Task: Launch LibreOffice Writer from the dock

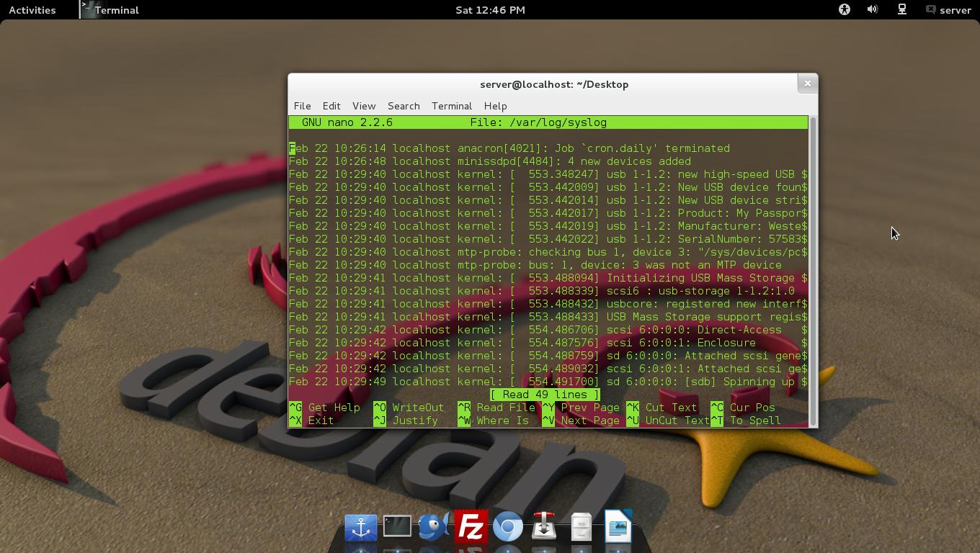Action: pos(618,527)
